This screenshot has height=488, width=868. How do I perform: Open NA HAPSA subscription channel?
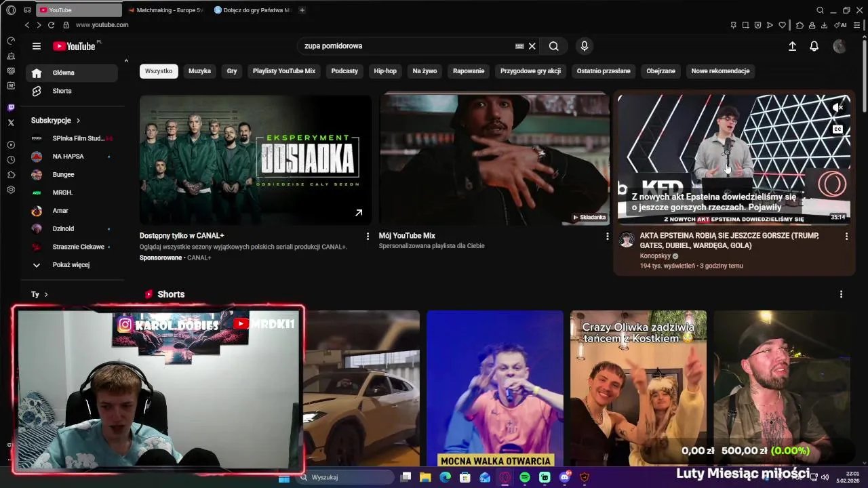click(x=71, y=157)
